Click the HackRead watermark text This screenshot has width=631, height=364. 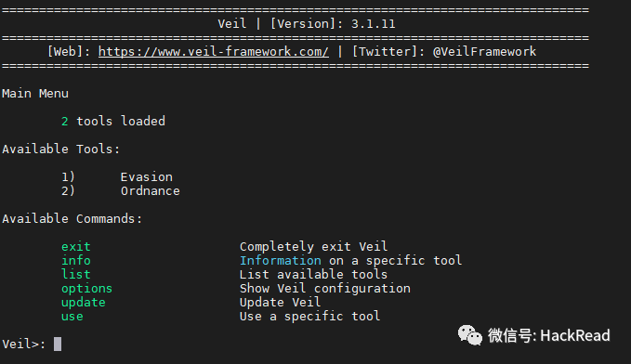coord(575,335)
